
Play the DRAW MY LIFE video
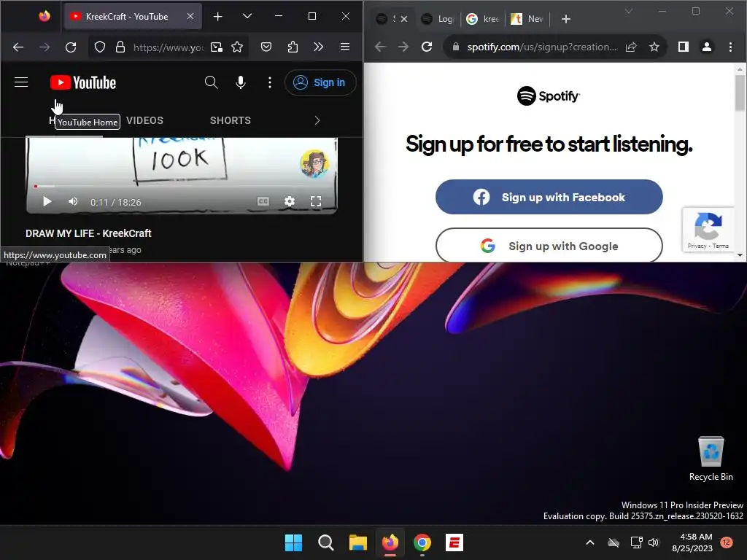47,202
